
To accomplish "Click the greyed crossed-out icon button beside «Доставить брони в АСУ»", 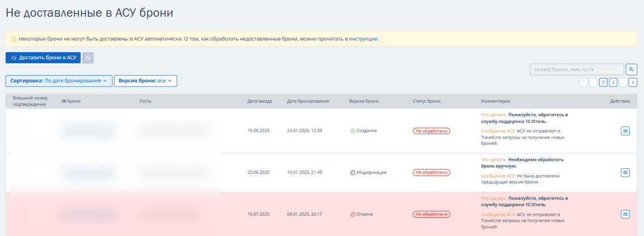I will click(x=88, y=58).
